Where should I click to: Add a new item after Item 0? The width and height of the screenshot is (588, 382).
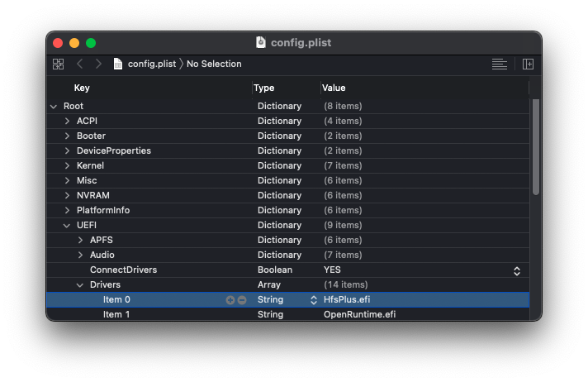tap(230, 299)
